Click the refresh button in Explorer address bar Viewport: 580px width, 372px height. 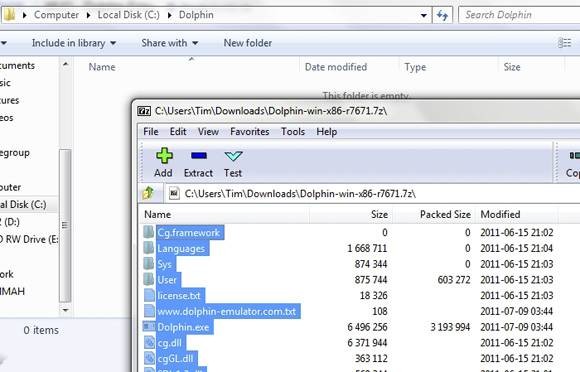[x=442, y=15]
